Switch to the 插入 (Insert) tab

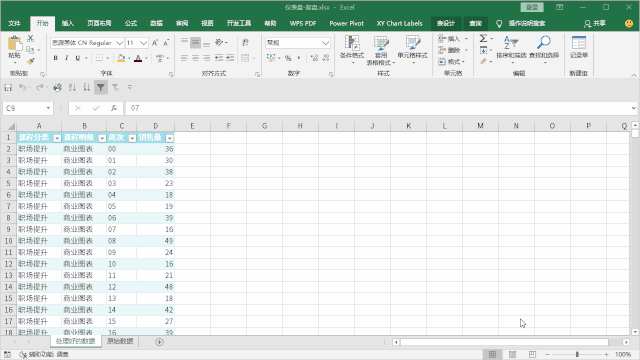[68, 23]
